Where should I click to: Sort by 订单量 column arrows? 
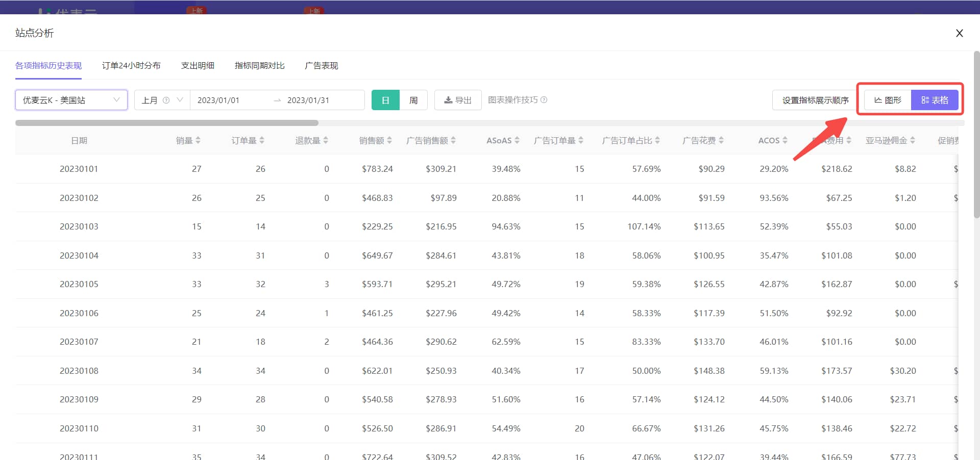[x=262, y=140]
